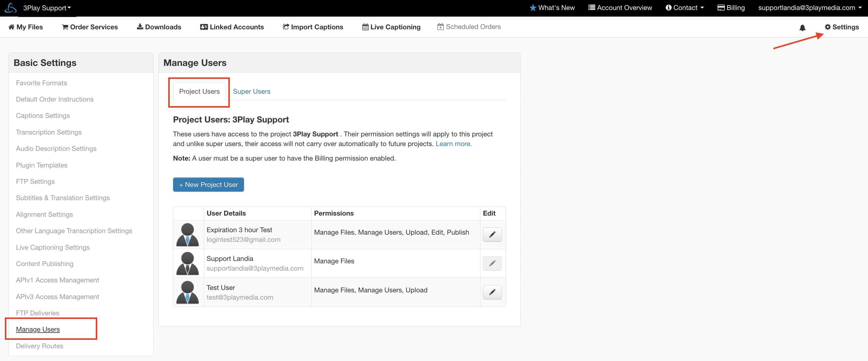
Task: Open Content Publishing settings
Action: pyautogui.click(x=44, y=264)
